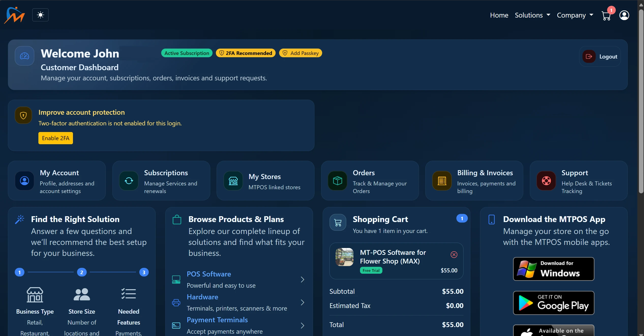This screenshot has height=336, width=644.
Task: Open the Support lifebuoy icon
Action: coord(546,181)
